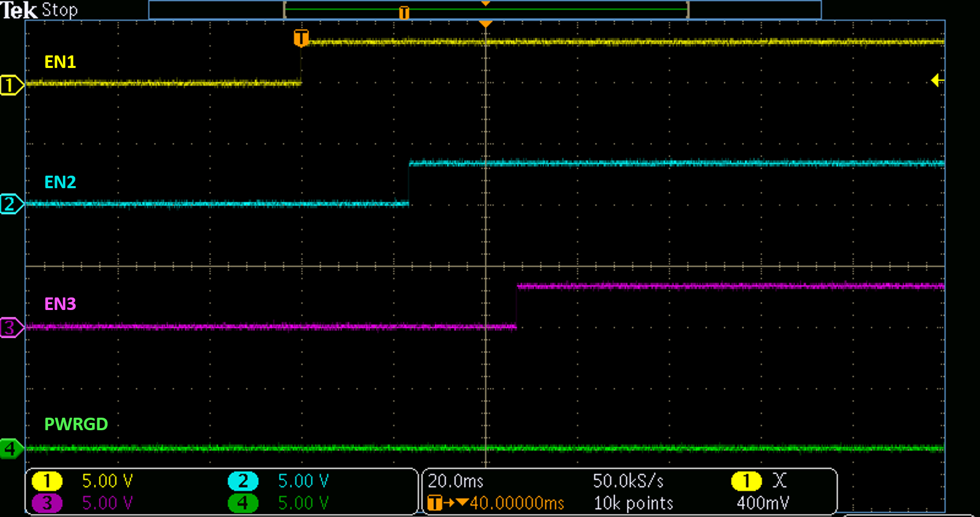Click the yellow channel 1 ground marker

[x=10, y=85]
